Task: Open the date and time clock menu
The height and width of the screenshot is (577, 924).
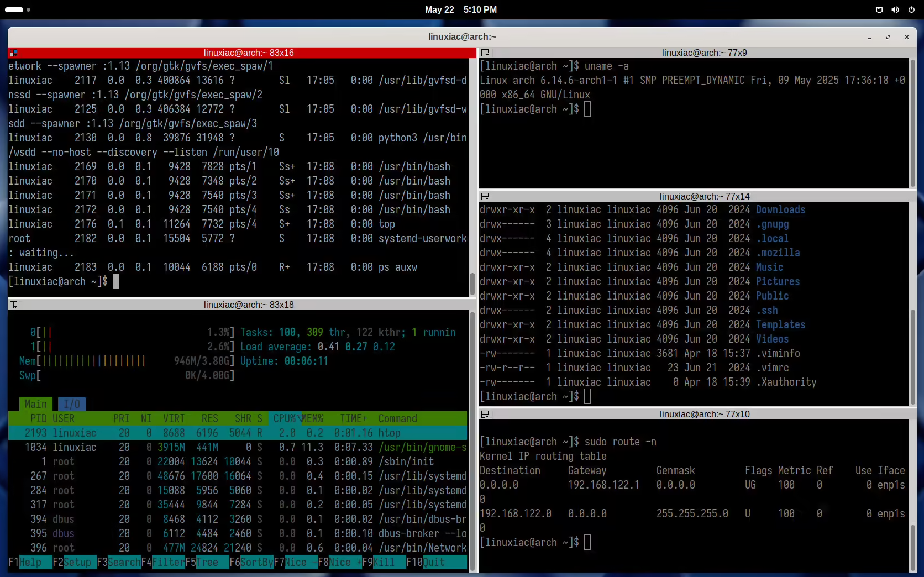Action: [x=461, y=9]
